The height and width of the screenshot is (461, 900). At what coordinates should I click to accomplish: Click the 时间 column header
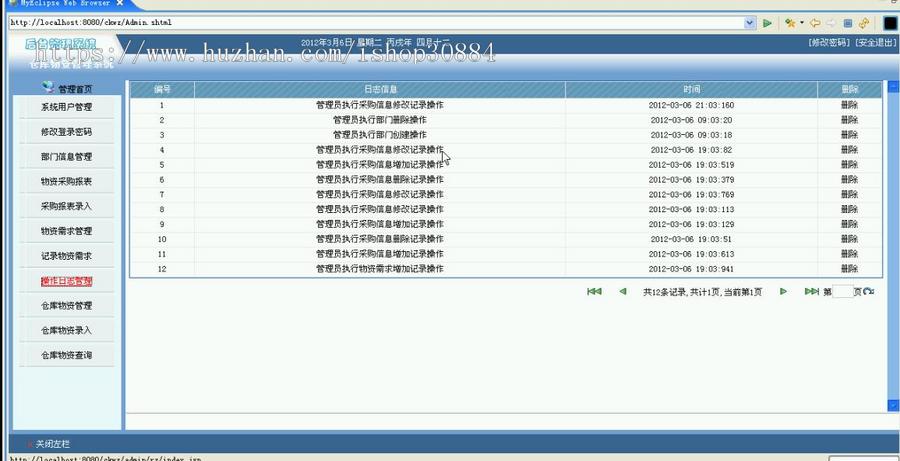coord(692,90)
